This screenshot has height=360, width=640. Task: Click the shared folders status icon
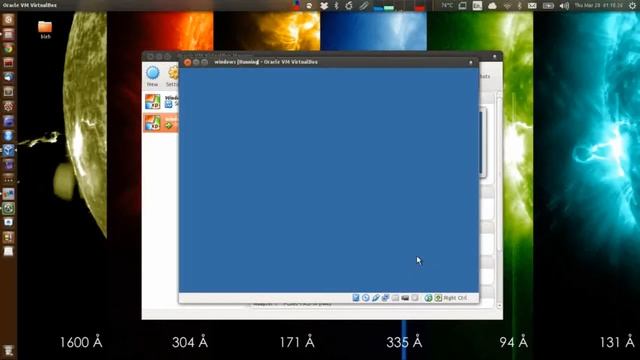coord(395,298)
